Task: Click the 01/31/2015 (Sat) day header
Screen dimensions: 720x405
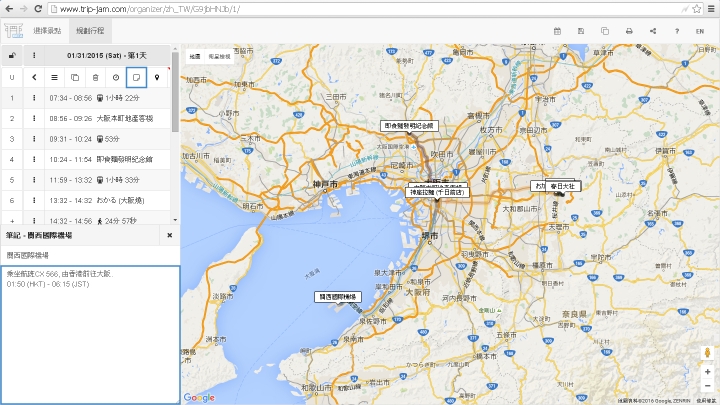Action: coord(107,56)
